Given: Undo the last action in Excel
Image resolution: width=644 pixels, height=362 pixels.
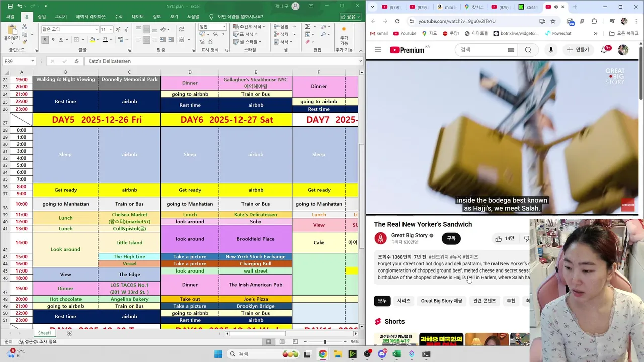Looking at the screenshot, I should tap(20, 6).
